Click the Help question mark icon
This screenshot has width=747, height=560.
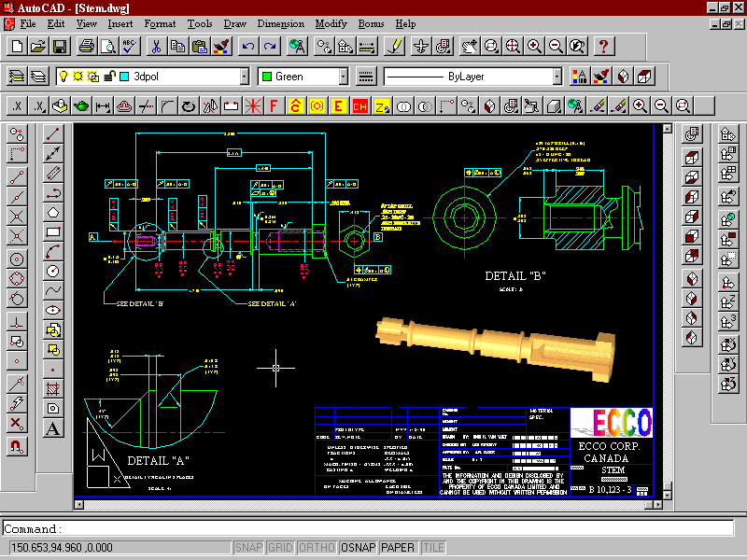click(603, 46)
